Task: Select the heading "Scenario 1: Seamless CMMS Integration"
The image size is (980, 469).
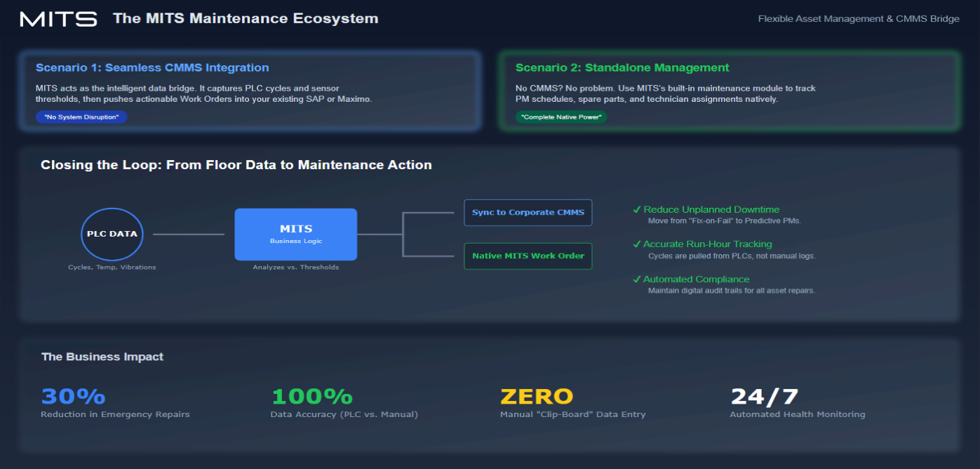Action: click(x=152, y=68)
